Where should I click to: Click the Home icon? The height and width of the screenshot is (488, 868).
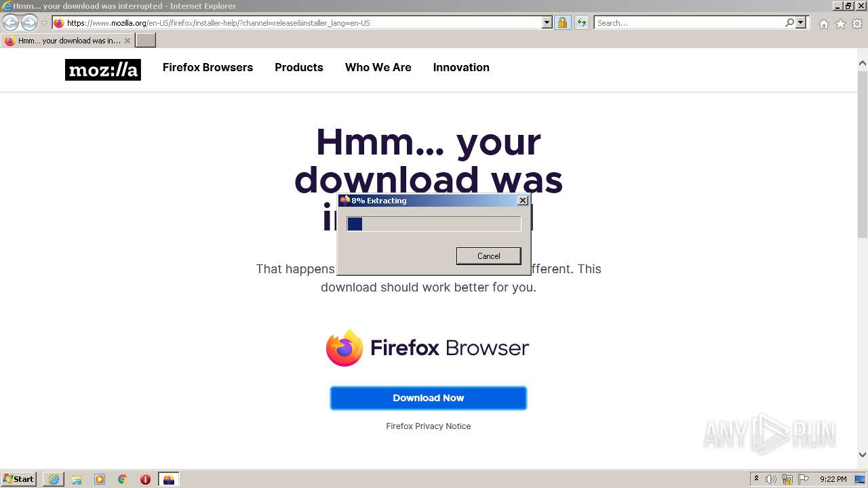(823, 24)
